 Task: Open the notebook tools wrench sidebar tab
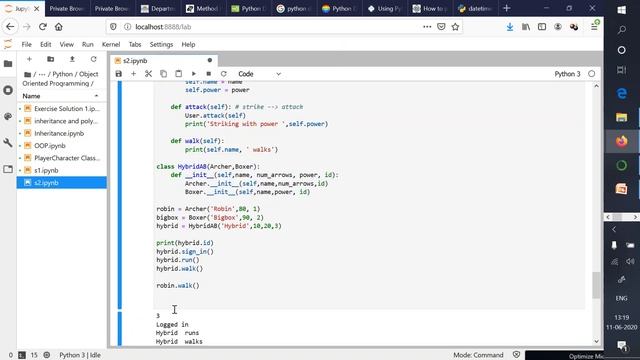[8, 143]
